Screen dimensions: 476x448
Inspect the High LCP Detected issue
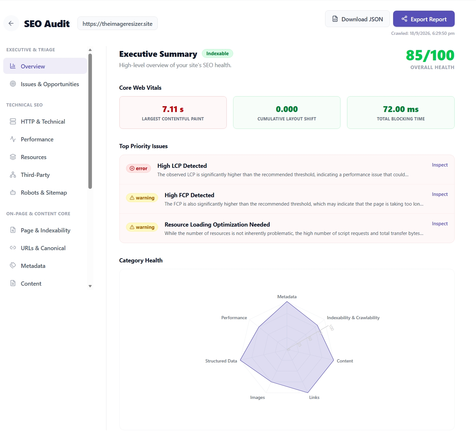440,165
